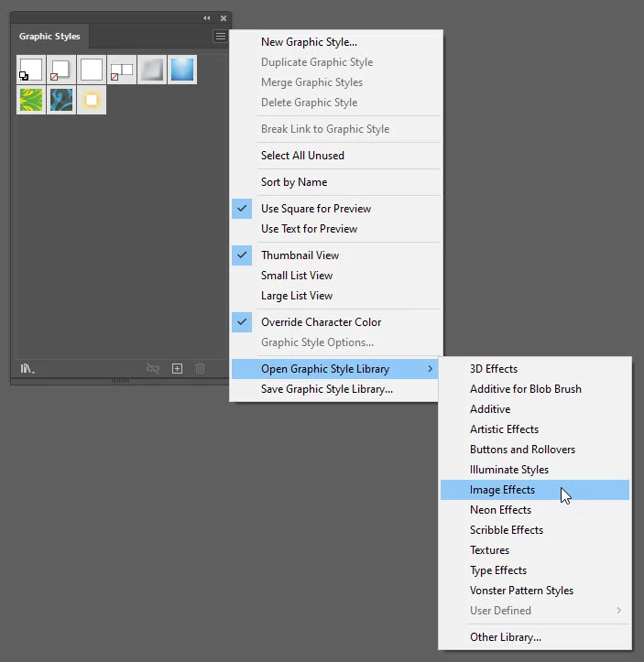This screenshot has height=662, width=644.
Task: Select the two overlapping squares style thumbnail
Action: [122, 70]
